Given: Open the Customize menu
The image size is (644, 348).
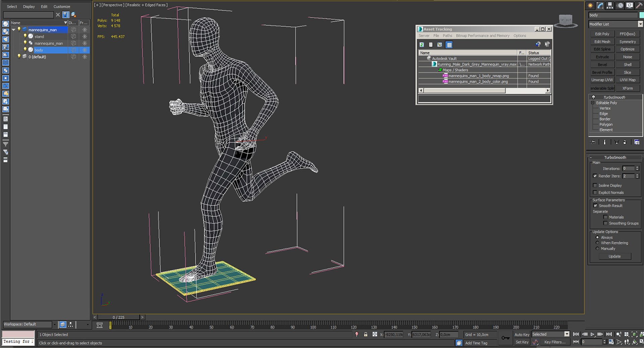Looking at the screenshot, I should pos(62,6).
